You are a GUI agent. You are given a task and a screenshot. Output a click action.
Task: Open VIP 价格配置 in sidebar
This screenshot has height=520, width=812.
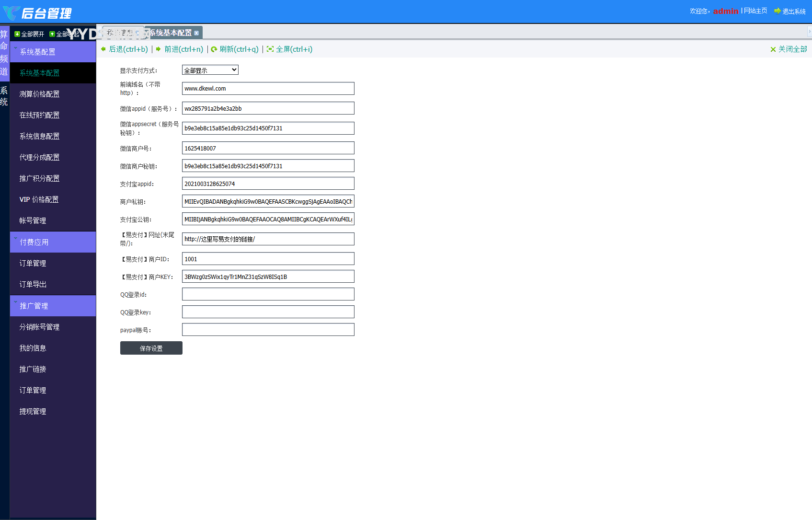(53, 199)
